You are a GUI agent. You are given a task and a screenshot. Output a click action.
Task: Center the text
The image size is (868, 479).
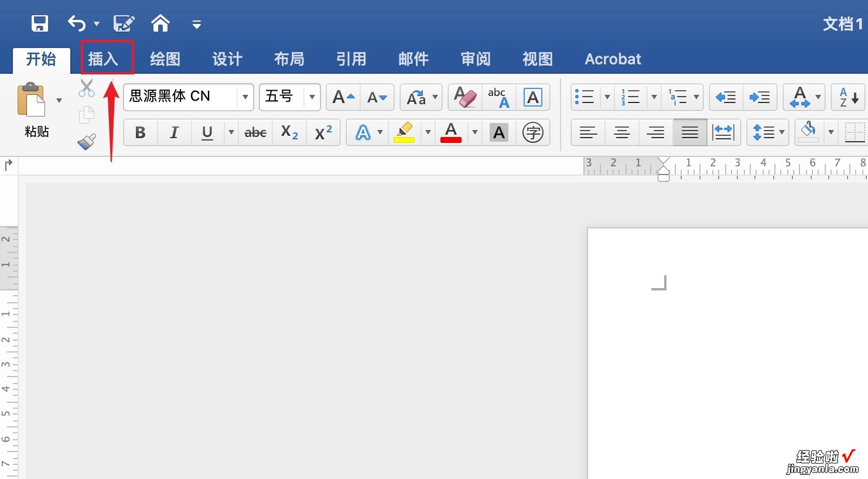tap(622, 133)
